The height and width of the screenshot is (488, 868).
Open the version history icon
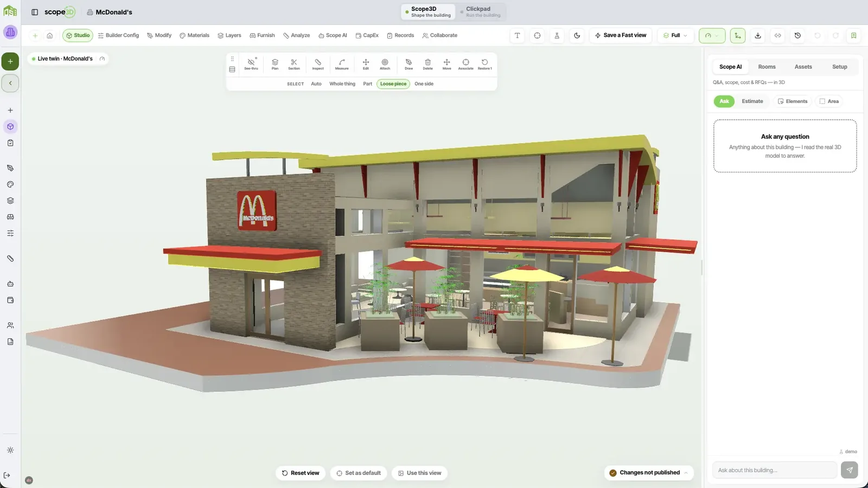(x=797, y=35)
